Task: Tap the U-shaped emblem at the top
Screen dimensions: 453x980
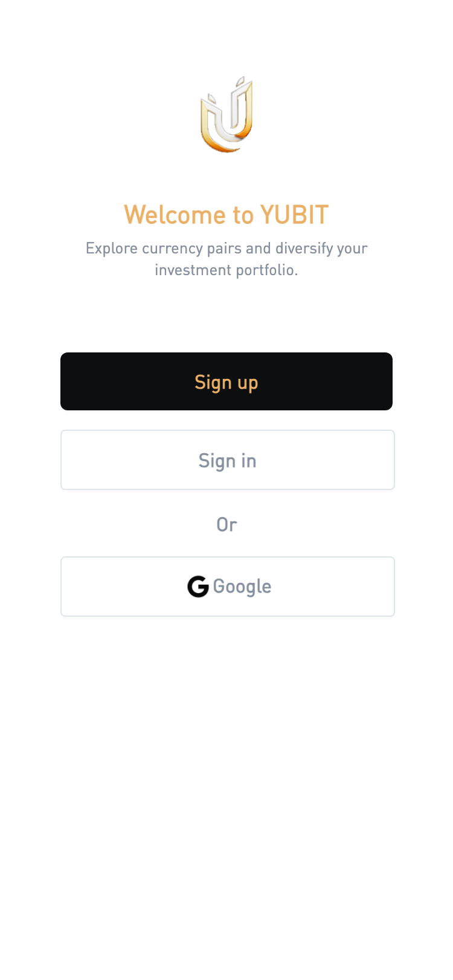Action: tap(226, 114)
